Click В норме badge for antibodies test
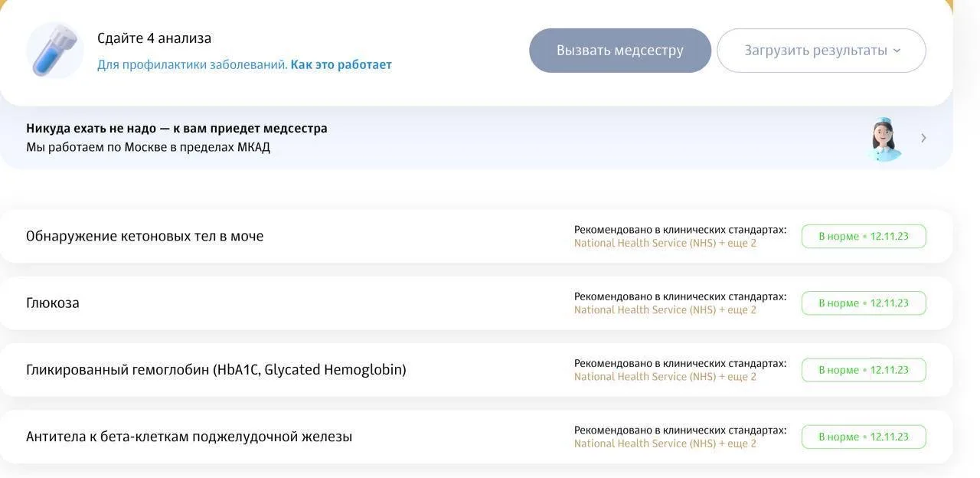Image resolution: width=980 pixels, height=478 pixels. 864,437
